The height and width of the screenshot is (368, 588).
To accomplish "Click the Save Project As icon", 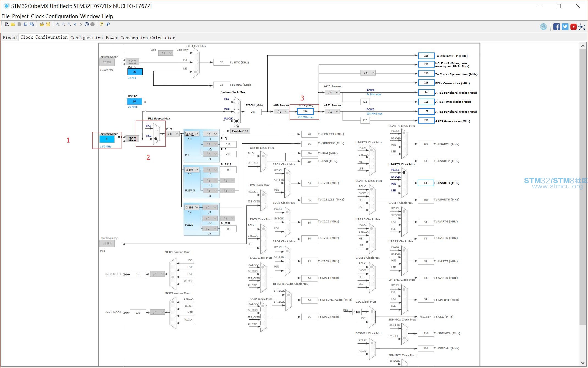I will pos(32,24).
